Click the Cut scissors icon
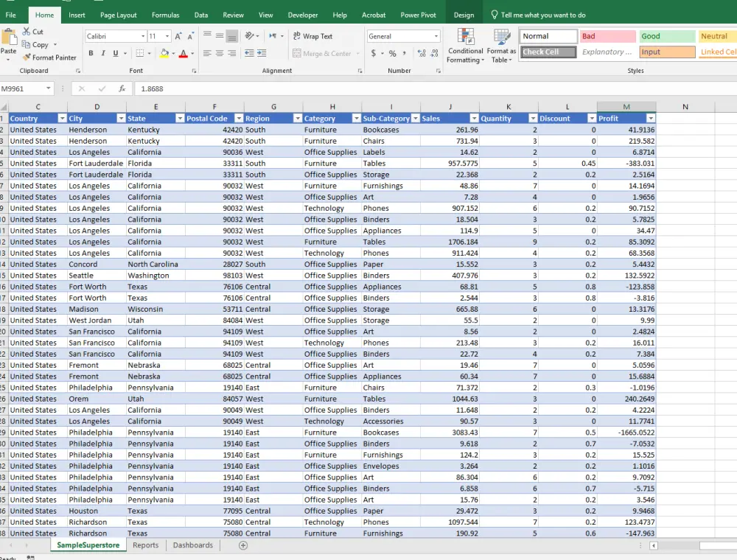 coord(26,32)
